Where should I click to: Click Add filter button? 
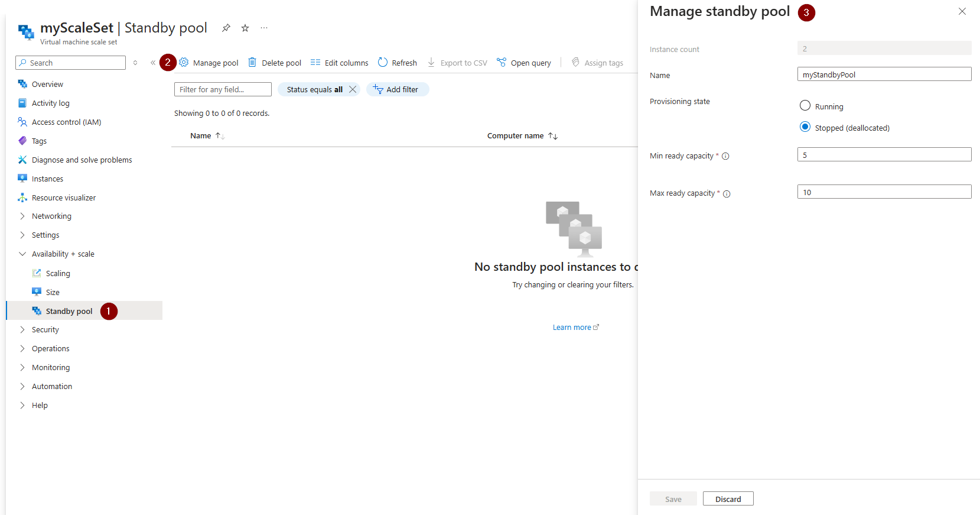click(x=398, y=89)
